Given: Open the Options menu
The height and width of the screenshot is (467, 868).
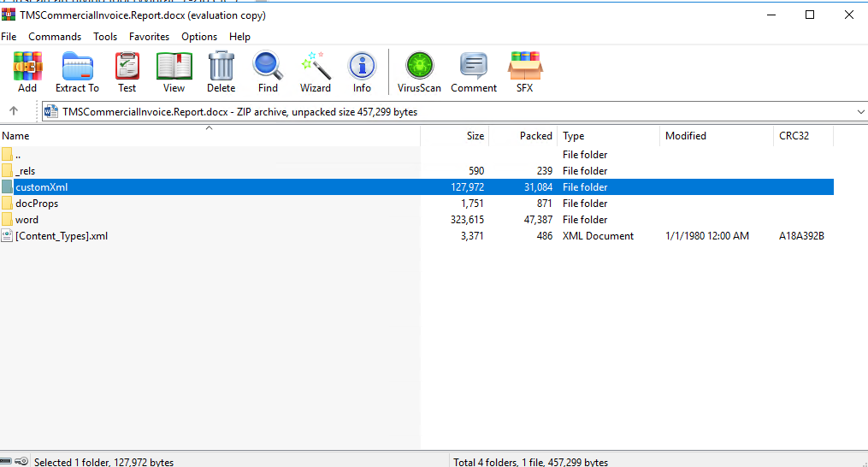Looking at the screenshot, I should [199, 37].
